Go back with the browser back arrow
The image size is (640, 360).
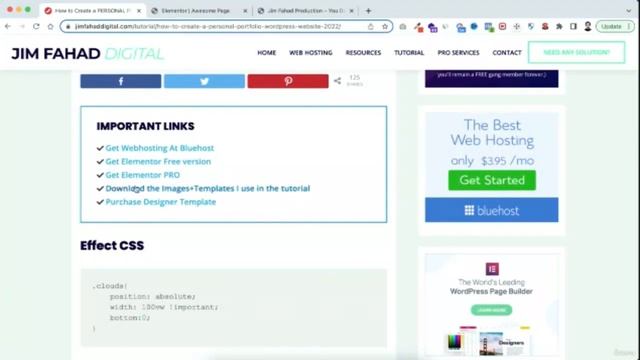pyautogui.click(x=8, y=27)
